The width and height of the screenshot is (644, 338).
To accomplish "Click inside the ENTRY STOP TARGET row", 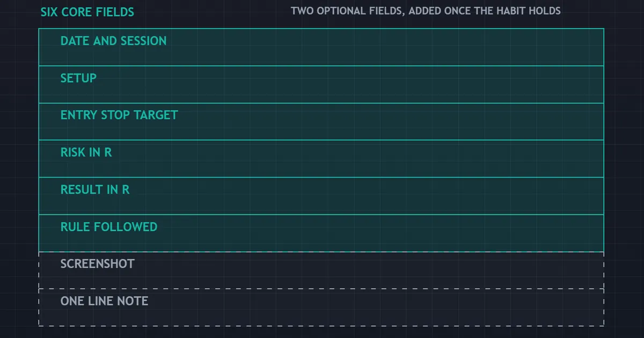I will [321, 121].
